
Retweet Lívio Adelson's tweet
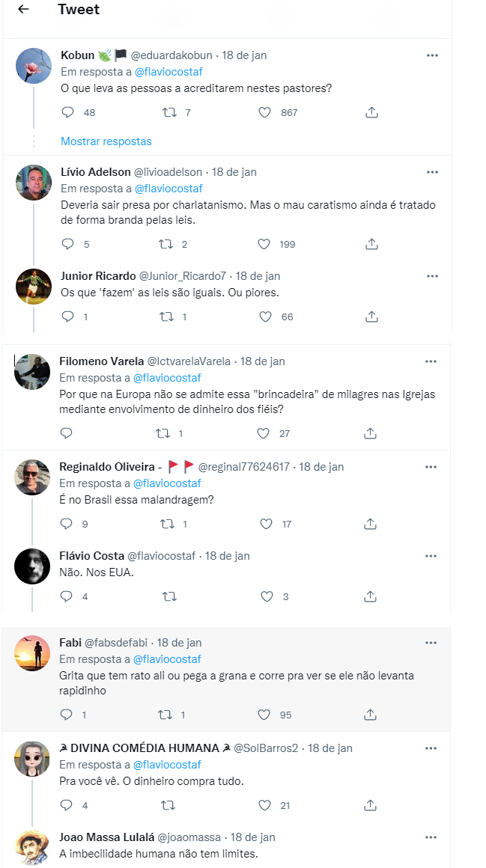tap(169, 244)
